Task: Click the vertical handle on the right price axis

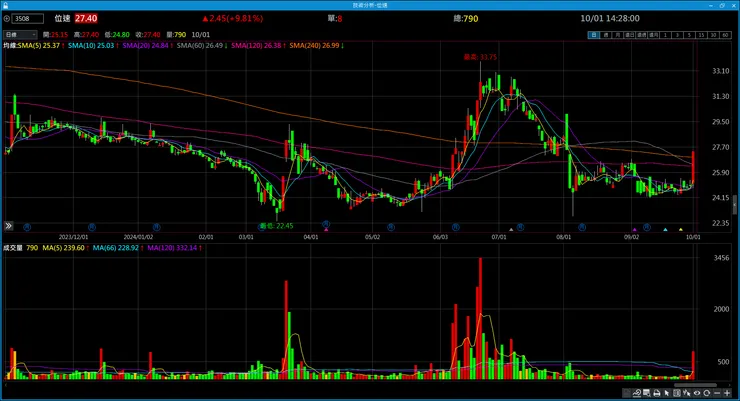Action: coord(734,204)
